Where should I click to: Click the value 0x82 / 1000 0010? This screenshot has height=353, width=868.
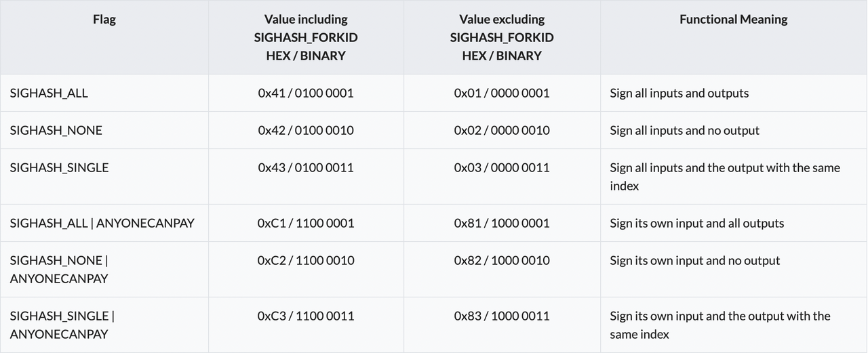click(502, 260)
